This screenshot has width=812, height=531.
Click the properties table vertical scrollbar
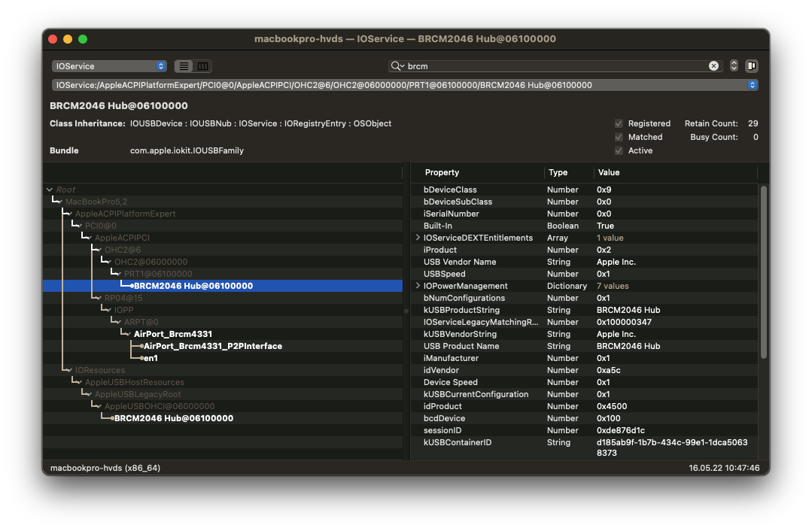tap(763, 272)
